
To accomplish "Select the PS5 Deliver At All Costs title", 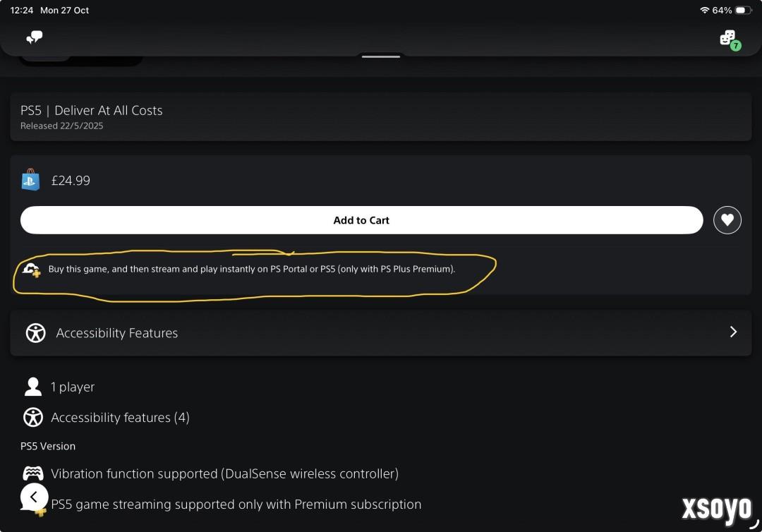I will pyautogui.click(x=92, y=110).
